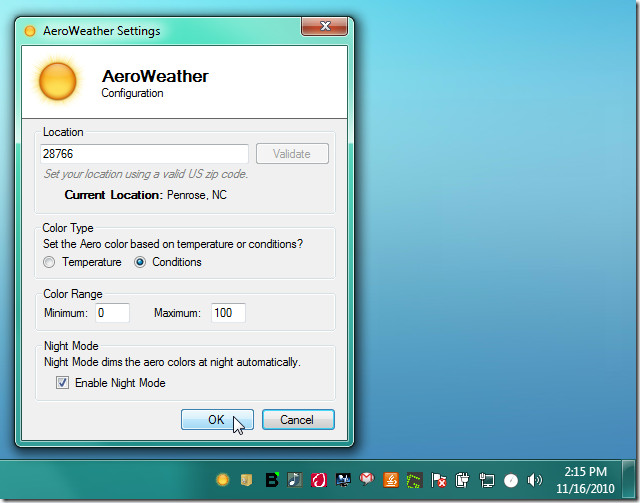Click the zip code location field
Viewport: 640px width, 503px height.
144,154
